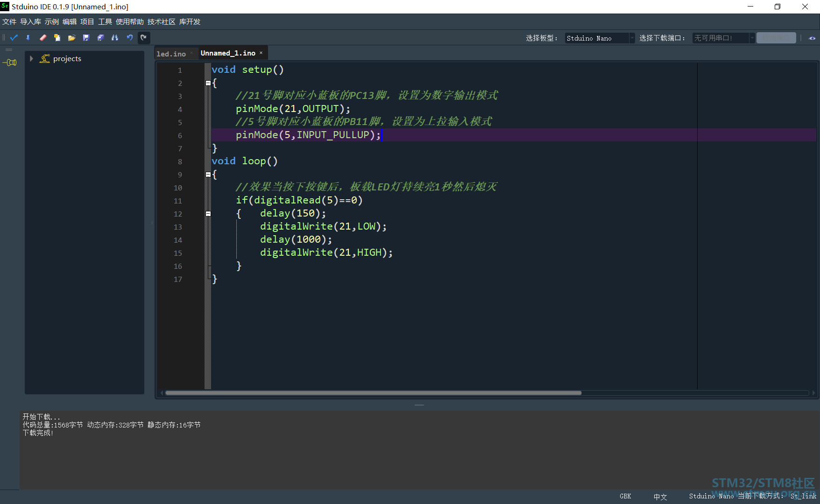This screenshot has width=820, height=504.
Task: Click the floppy disk save icon
Action: (x=86, y=38)
